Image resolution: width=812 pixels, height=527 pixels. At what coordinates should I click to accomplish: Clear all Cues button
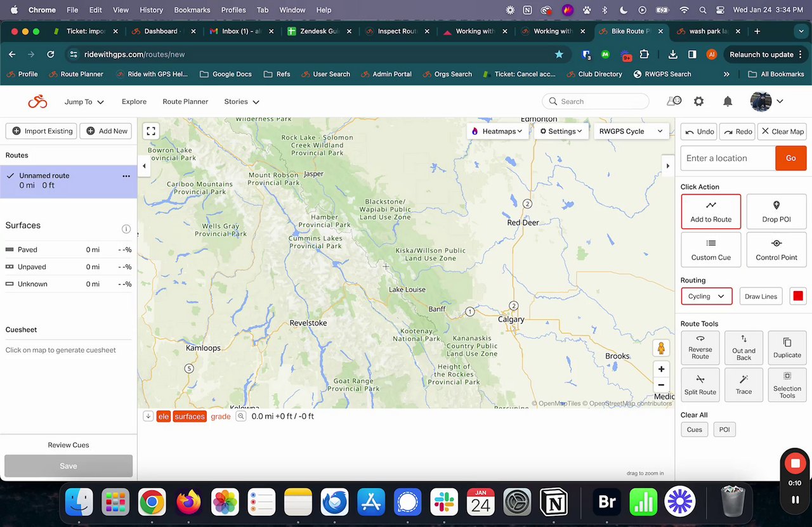click(x=695, y=429)
